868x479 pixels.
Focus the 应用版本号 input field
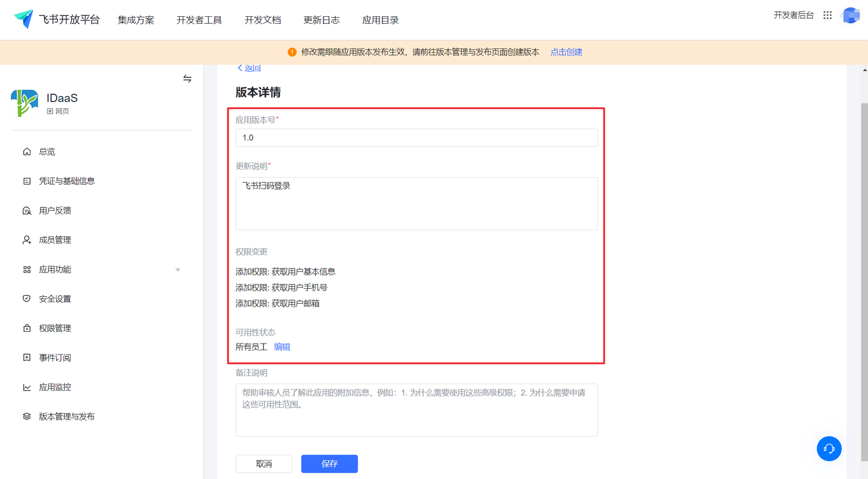(x=417, y=138)
